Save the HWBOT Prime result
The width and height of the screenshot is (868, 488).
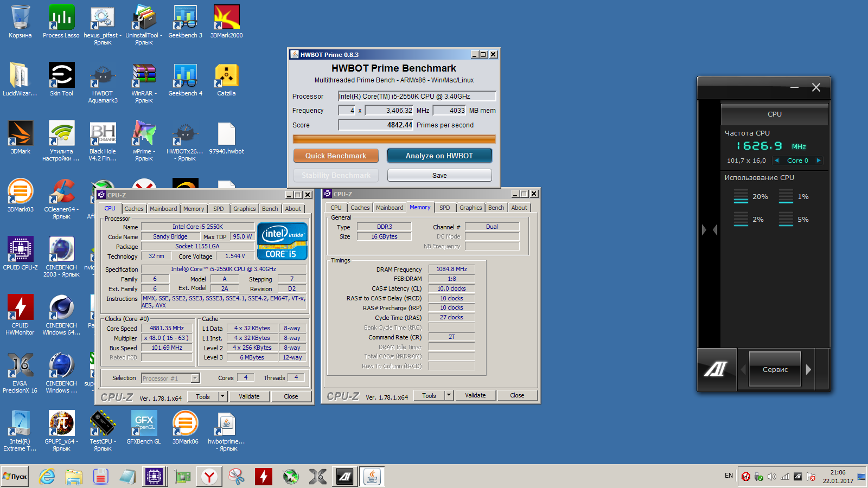pyautogui.click(x=439, y=176)
